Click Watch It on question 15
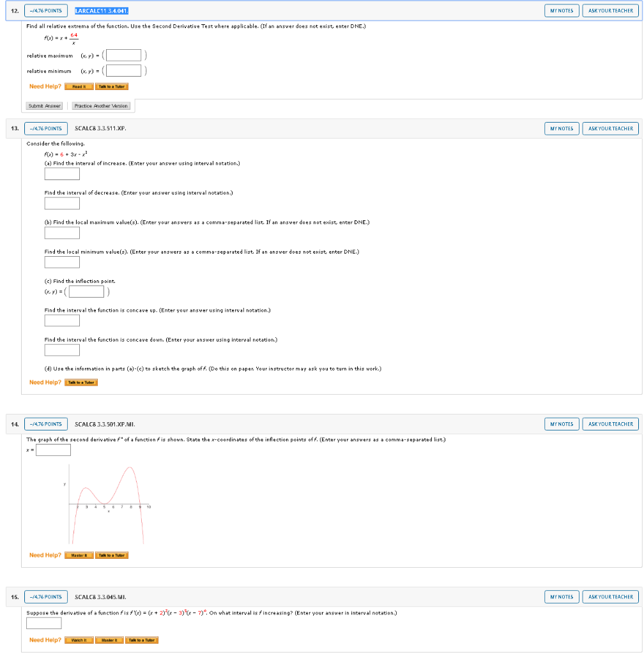 click(78, 639)
